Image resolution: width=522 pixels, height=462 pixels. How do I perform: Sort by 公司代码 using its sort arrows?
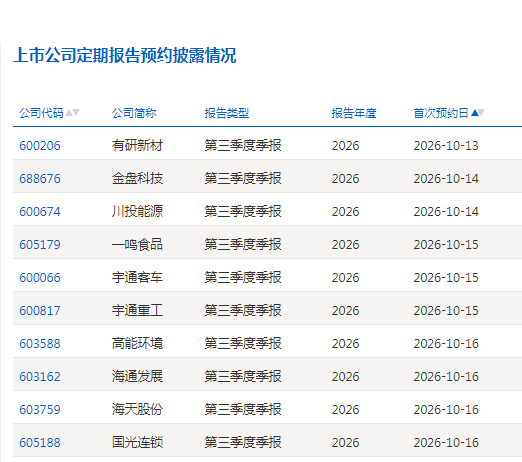click(72, 113)
